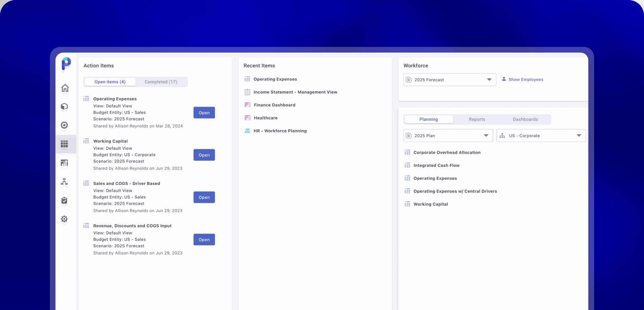Expand the US - Corporate entity dropdown
This screenshot has width=644, height=310.
pos(541,136)
